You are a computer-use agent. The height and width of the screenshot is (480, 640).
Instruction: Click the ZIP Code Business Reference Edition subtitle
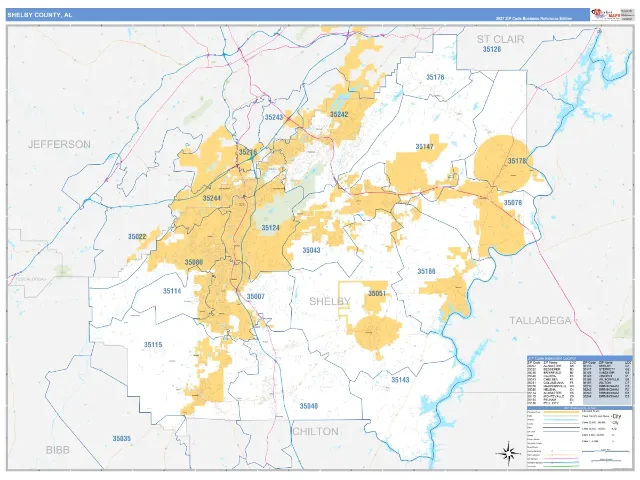tap(533, 18)
